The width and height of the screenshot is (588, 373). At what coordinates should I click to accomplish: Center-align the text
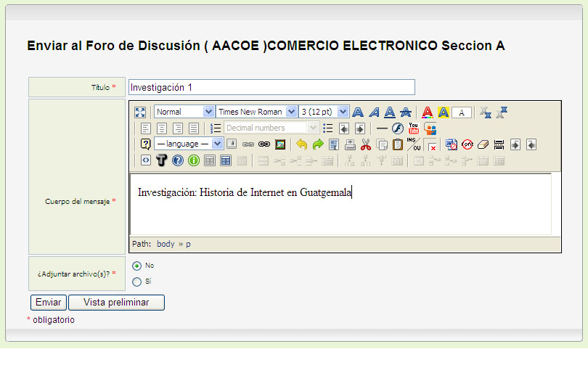click(162, 128)
